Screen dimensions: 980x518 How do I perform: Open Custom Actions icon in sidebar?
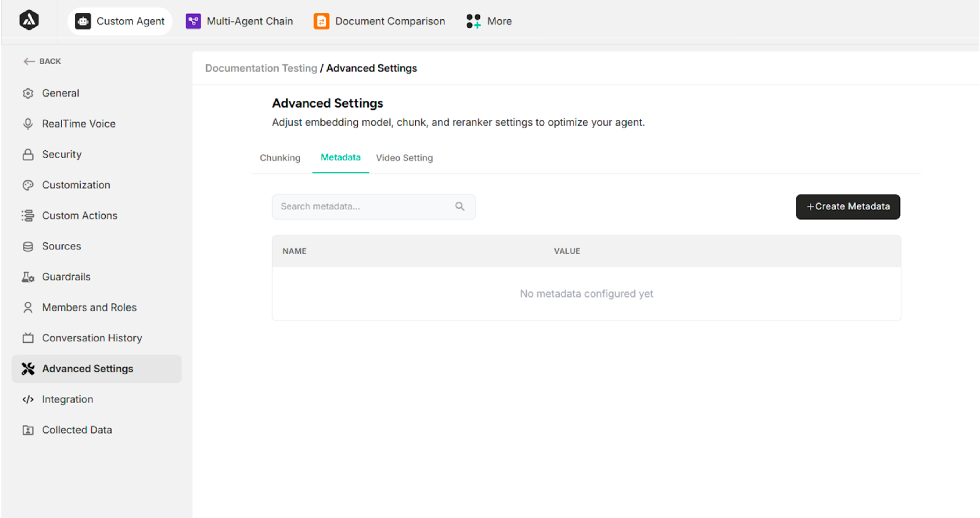click(28, 216)
